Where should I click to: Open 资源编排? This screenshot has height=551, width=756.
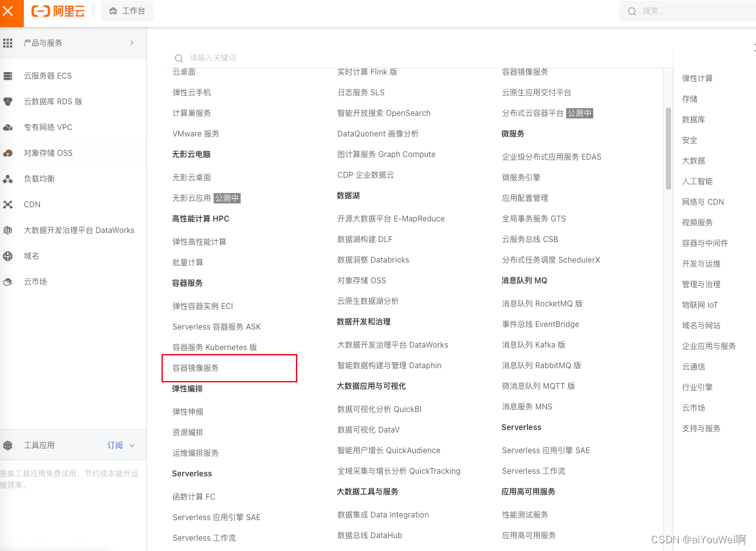coord(188,433)
